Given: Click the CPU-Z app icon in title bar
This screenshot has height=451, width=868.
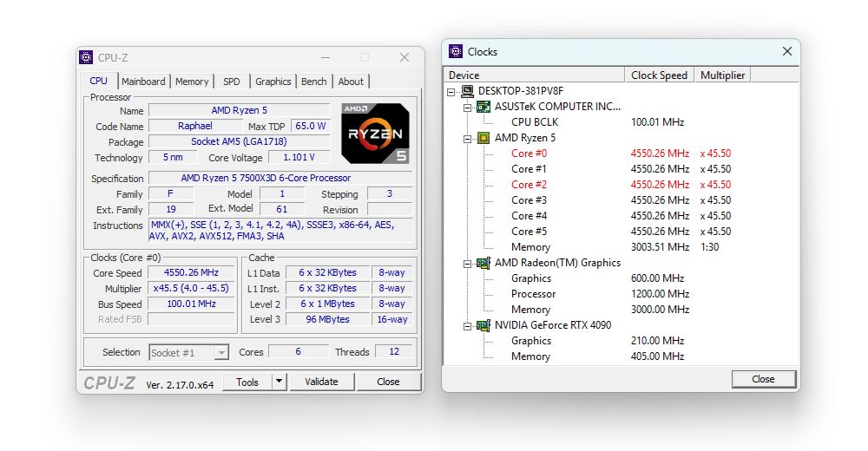Looking at the screenshot, I should (86, 57).
